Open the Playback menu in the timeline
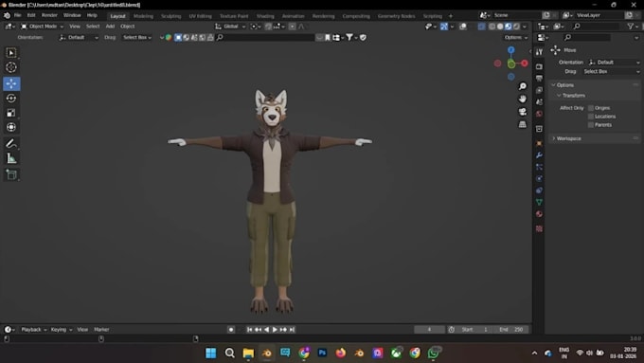This screenshot has width=644, height=363. pos(34,329)
